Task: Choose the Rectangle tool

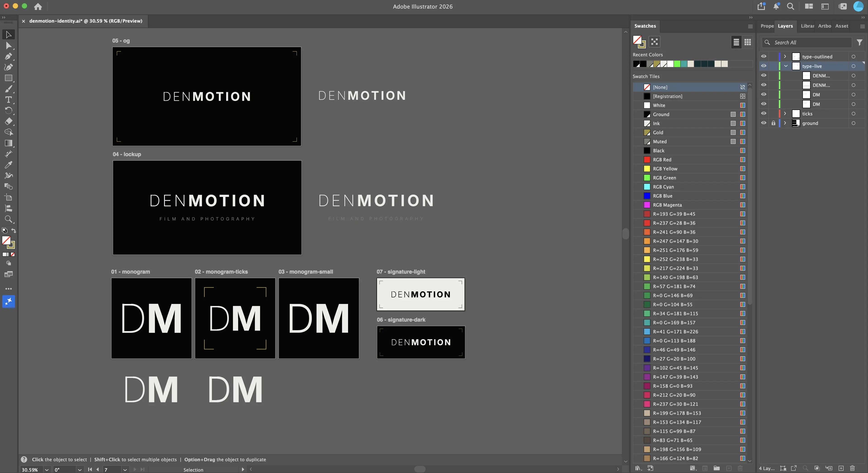Action: (x=8, y=78)
